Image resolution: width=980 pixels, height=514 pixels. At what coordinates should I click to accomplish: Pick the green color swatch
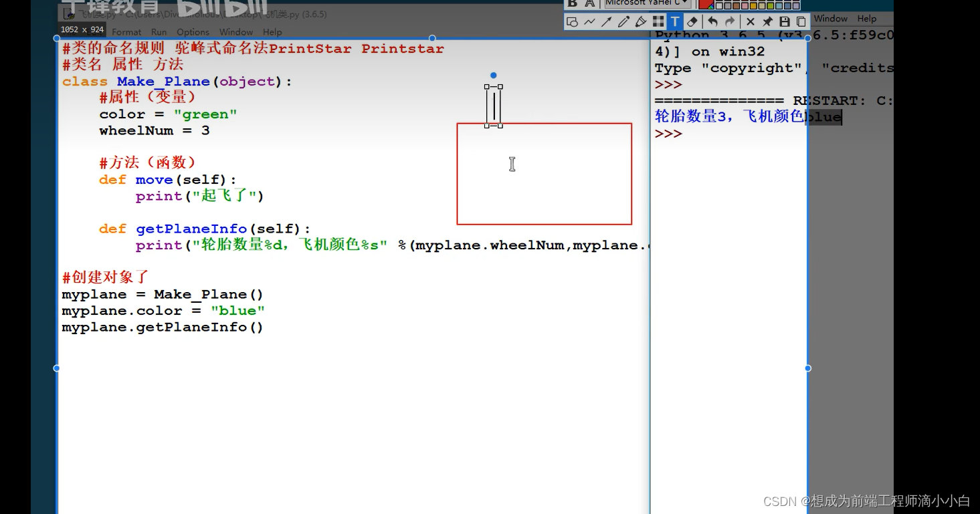pos(770,6)
